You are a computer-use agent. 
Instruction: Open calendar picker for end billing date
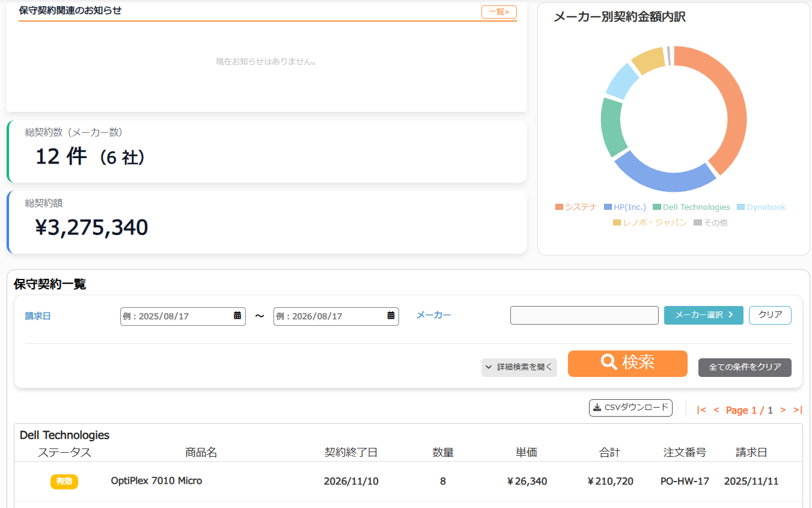tap(391, 316)
